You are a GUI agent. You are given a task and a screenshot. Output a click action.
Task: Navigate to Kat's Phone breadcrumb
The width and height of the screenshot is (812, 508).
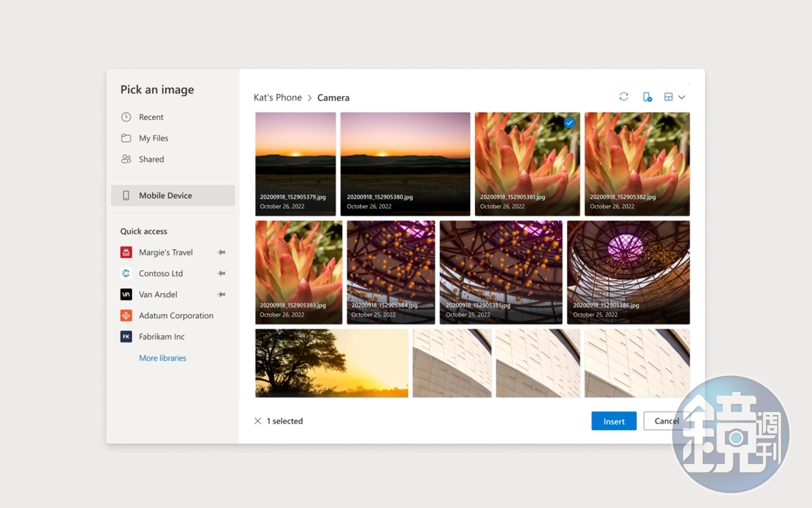278,98
